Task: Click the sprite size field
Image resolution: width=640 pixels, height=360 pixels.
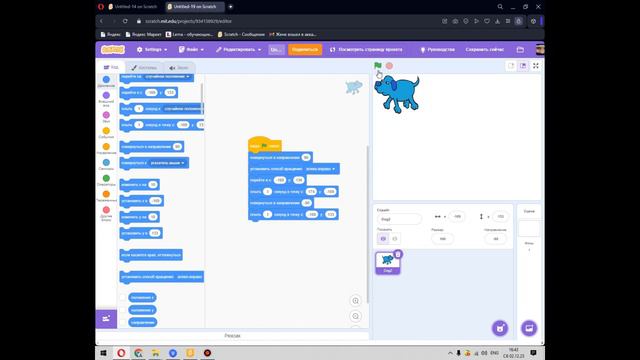Action: 442,239
